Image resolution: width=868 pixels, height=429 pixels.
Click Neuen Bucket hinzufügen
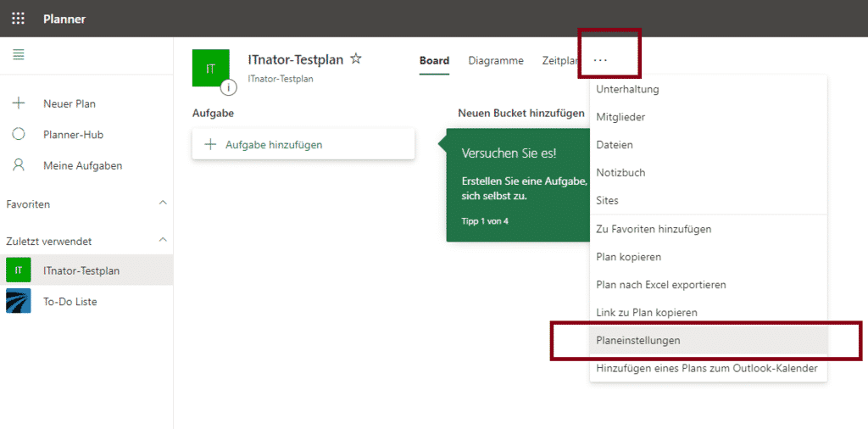[x=521, y=113]
